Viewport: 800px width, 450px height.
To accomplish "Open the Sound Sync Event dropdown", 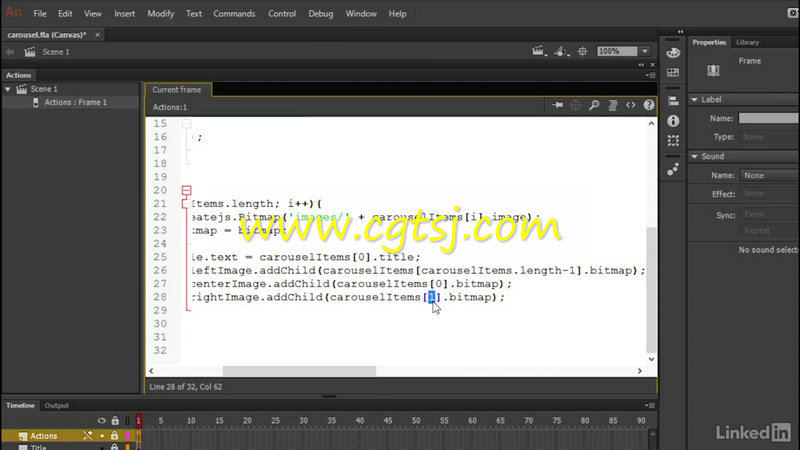I will click(769, 215).
